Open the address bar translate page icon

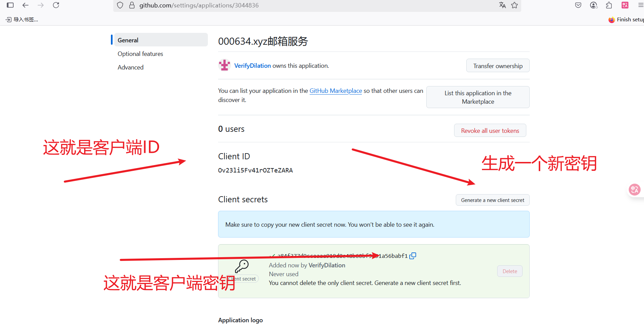pos(502,5)
